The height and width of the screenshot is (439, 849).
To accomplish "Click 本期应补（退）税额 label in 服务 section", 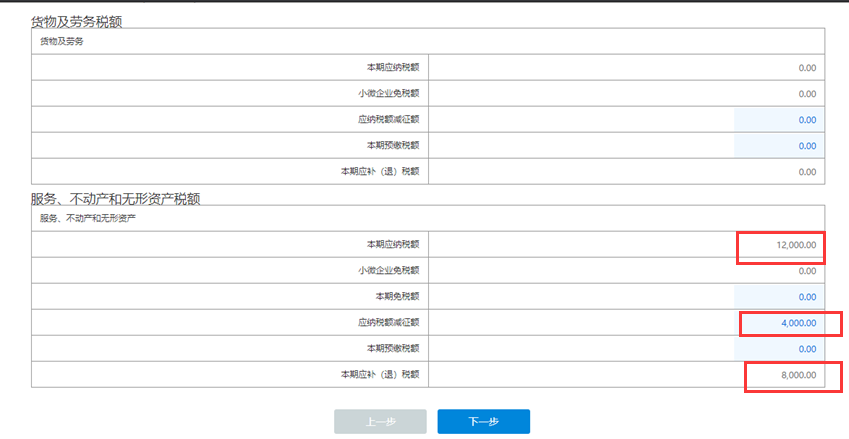I will point(380,375).
